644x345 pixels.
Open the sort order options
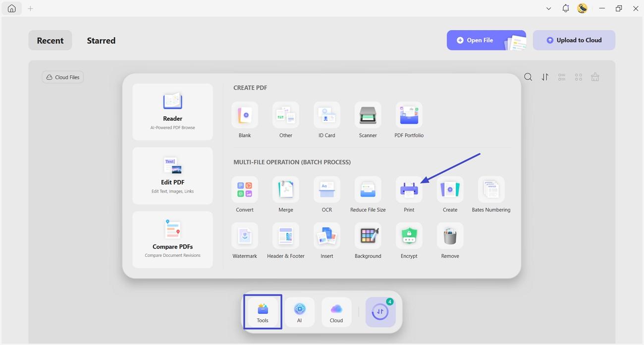(545, 77)
